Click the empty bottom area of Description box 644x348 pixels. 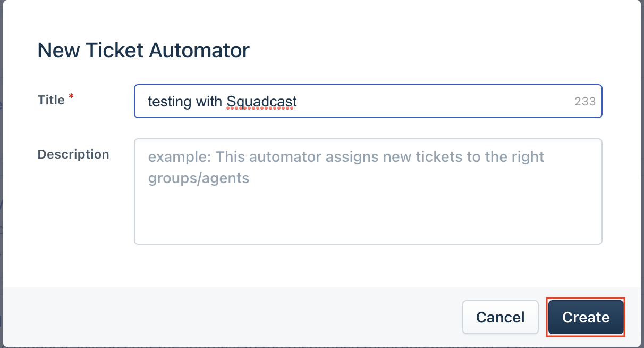(368, 223)
